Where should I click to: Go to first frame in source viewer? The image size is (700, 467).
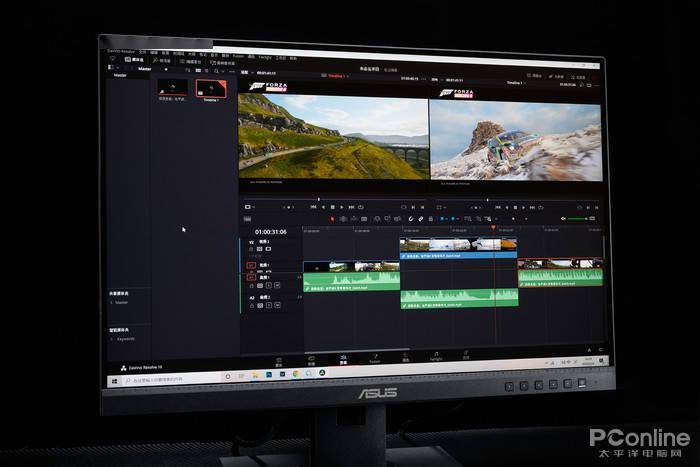pyautogui.click(x=313, y=207)
